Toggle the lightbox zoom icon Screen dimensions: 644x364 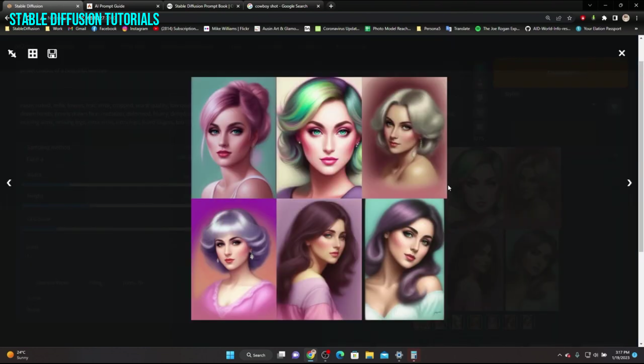[12, 54]
